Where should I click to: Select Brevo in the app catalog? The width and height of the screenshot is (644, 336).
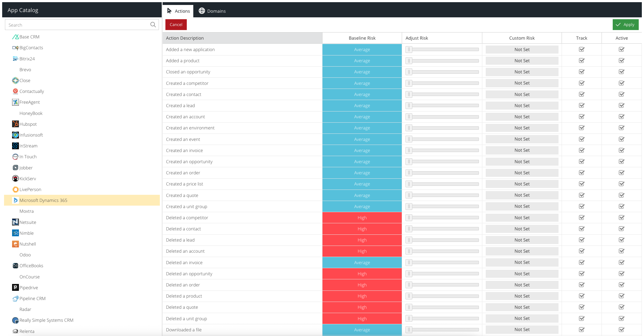pyautogui.click(x=25, y=70)
